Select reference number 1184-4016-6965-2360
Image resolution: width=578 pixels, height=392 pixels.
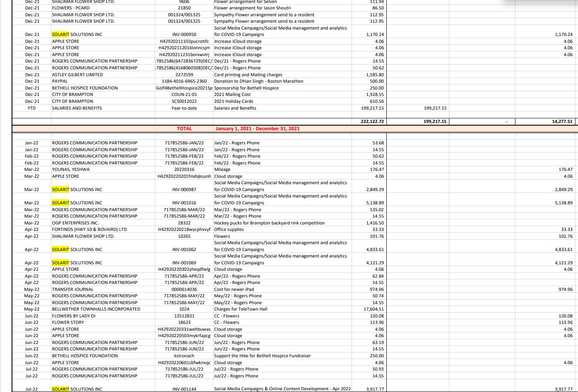pos(184,81)
